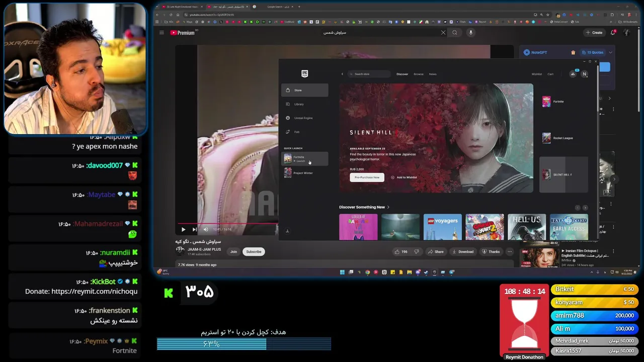
Task: Switch to the News tab
Action: pos(433,74)
